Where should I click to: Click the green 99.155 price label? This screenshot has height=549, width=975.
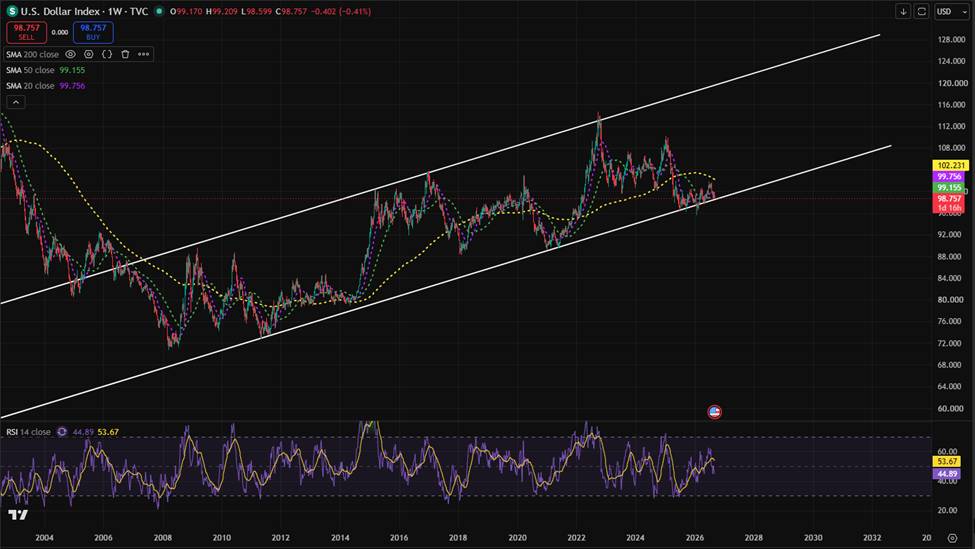(x=950, y=187)
